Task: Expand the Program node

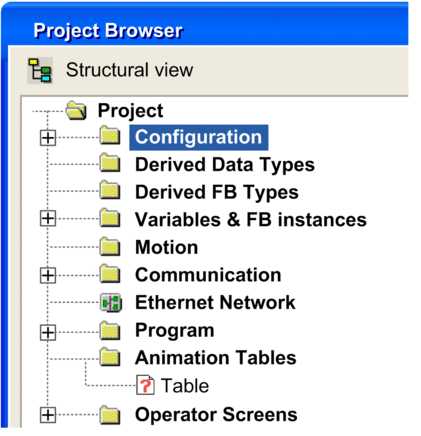Action: pyautogui.click(x=48, y=333)
